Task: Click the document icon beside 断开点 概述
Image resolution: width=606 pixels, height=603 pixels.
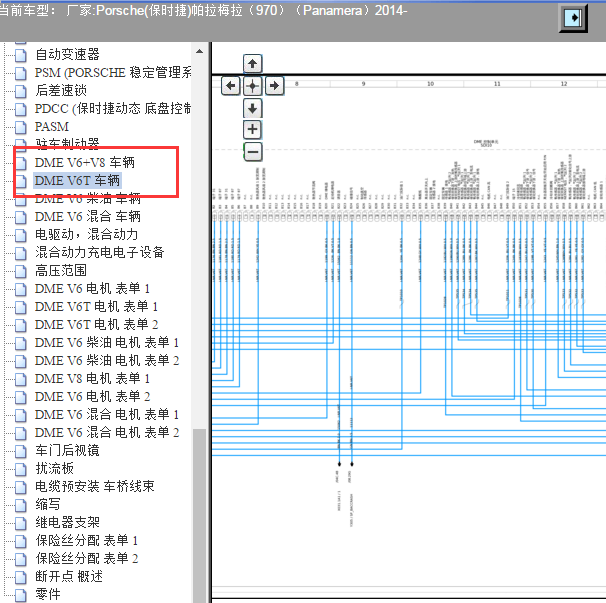Action: pyautogui.click(x=21, y=577)
